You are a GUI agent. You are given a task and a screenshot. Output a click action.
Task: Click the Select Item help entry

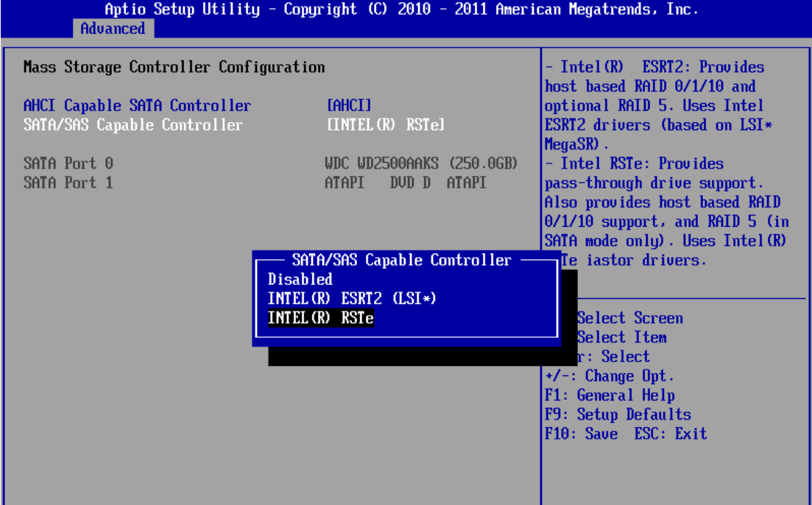click(621, 337)
